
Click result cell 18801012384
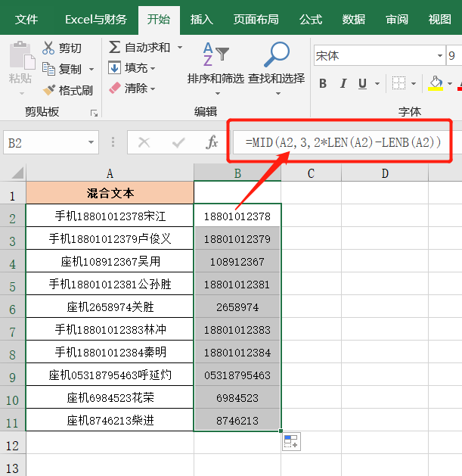pos(237,352)
